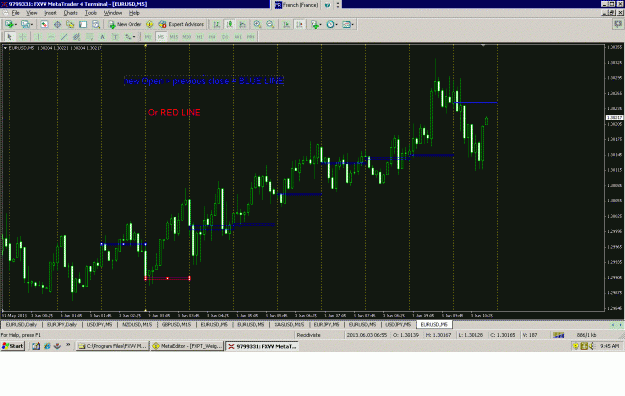Zoom out of the chart
The image size is (625, 396).
[270, 24]
